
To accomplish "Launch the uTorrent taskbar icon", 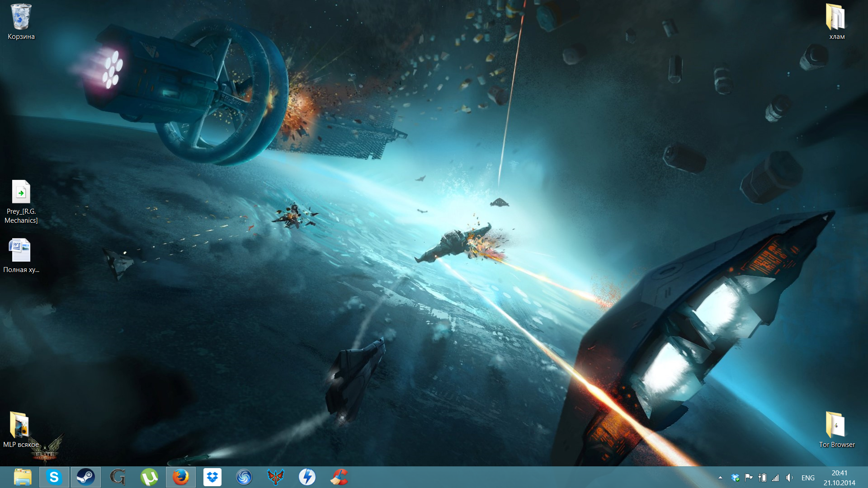I will (149, 477).
